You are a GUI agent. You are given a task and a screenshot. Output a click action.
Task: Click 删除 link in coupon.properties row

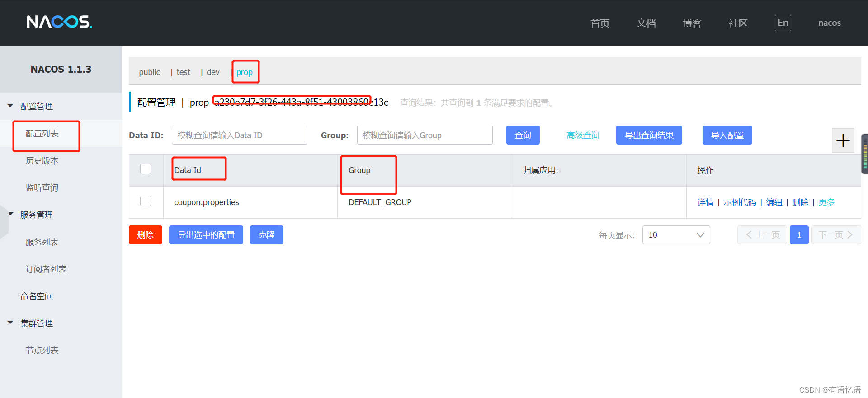click(x=800, y=202)
